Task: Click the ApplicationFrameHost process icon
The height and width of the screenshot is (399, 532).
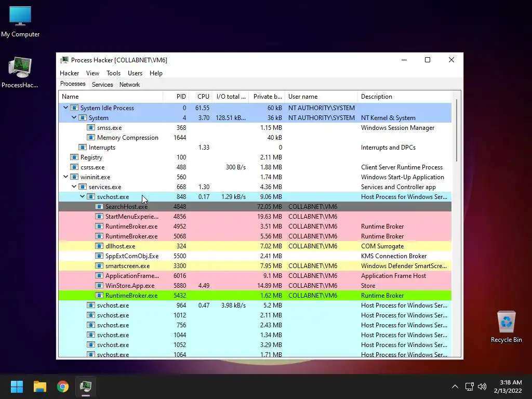Action: click(99, 275)
